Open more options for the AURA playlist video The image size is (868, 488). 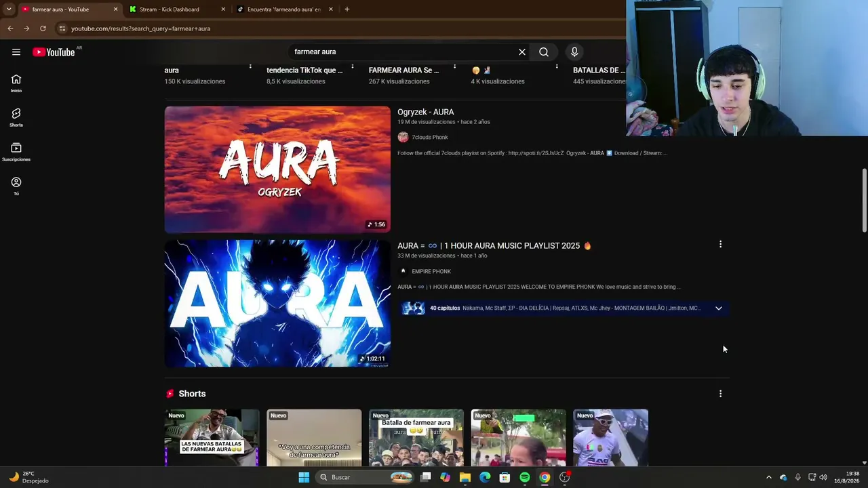[720, 244]
